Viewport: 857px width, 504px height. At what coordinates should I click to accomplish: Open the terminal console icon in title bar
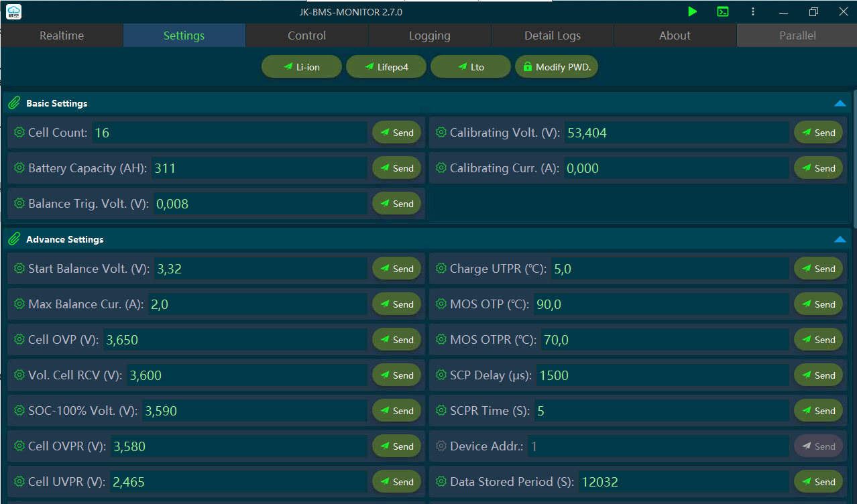point(723,11)
